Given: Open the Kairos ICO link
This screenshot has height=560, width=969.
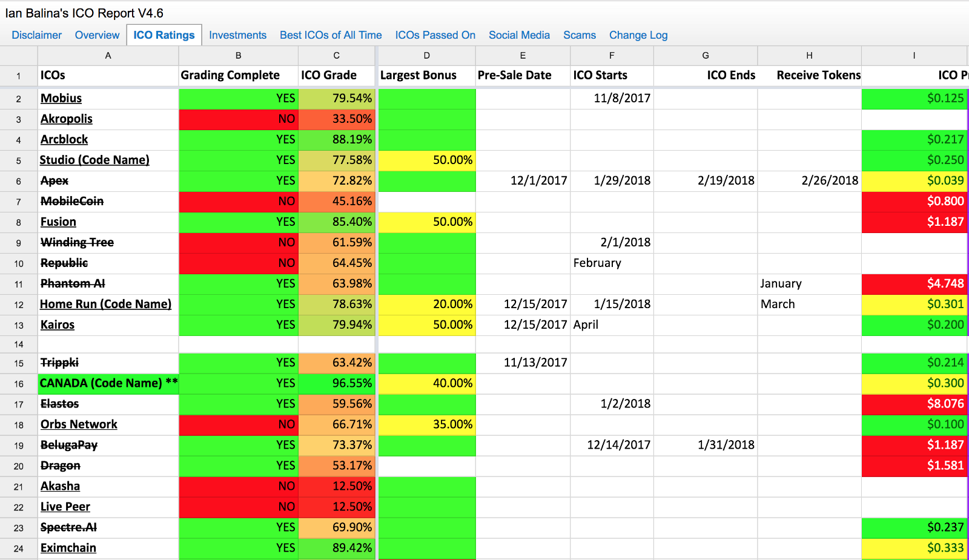Looking at the screenshot, I should (x=58, y=324).
